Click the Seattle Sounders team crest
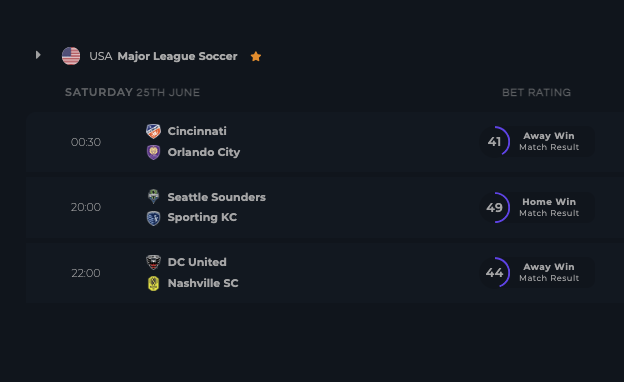Screen dimensions: 624x382 tap(153, 197)
